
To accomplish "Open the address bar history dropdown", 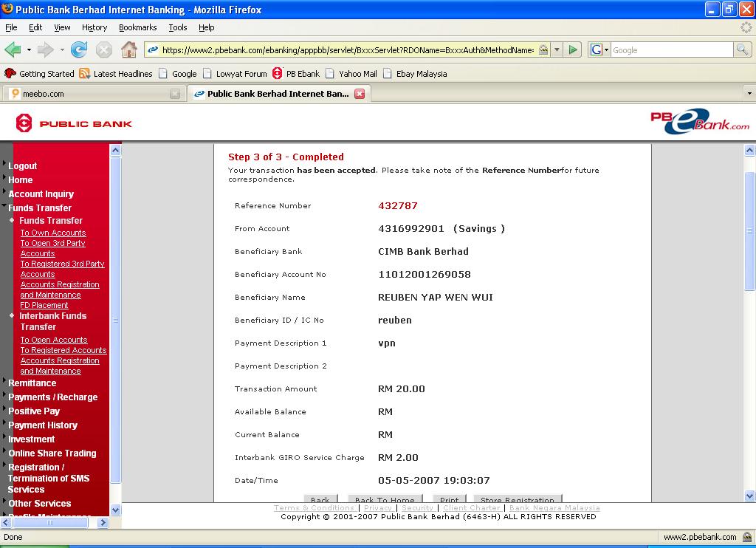I will tap(557, 49).
